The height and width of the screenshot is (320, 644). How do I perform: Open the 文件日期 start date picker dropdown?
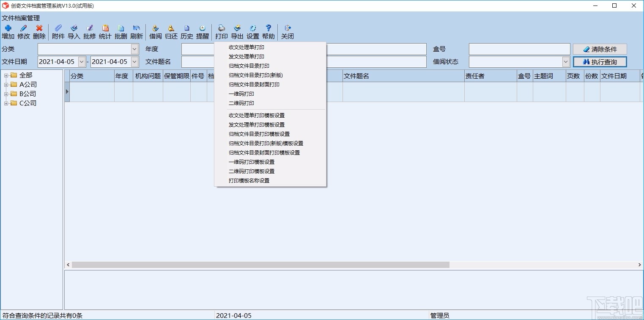82,62
